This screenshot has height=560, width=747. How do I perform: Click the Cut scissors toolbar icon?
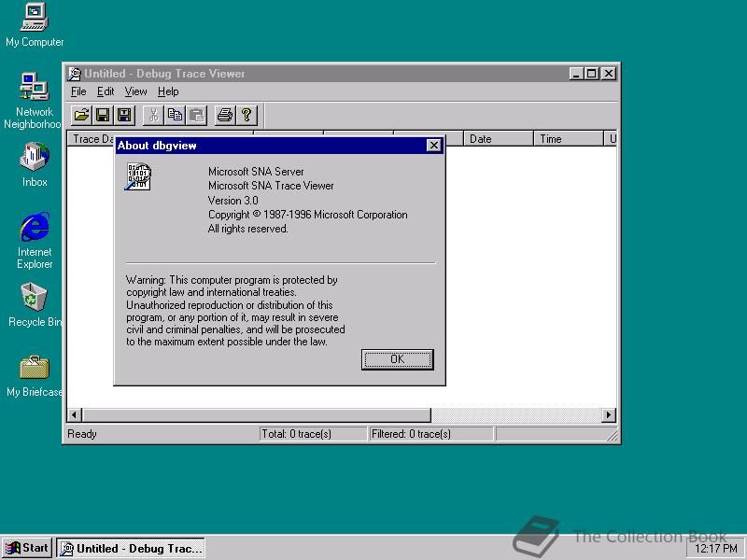[153, 115]
